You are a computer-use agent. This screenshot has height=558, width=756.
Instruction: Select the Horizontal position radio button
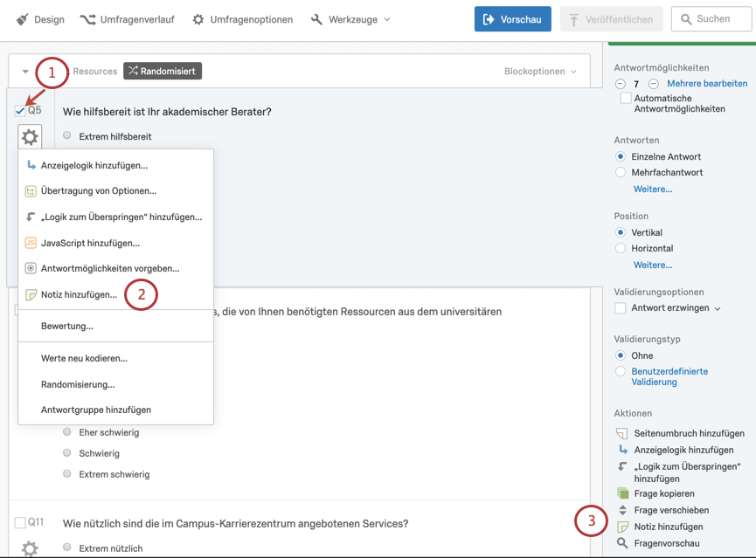click(621, 248)
